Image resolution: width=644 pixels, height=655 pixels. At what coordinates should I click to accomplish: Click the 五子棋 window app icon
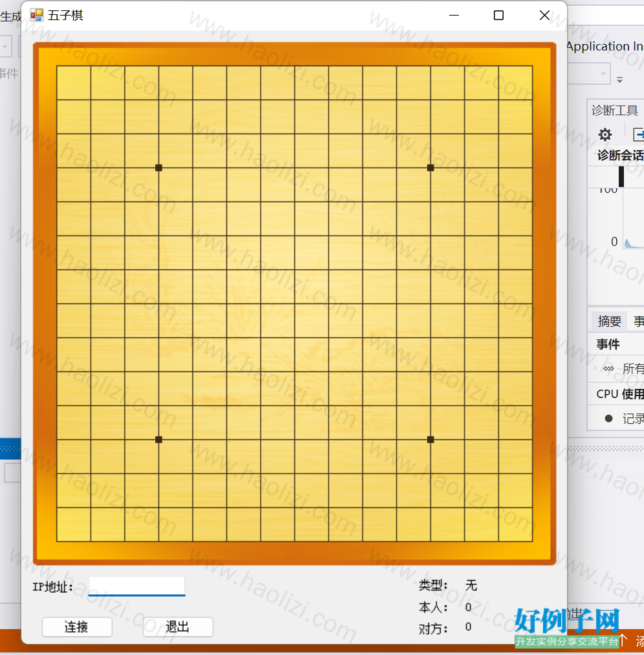tap(37, 16)
